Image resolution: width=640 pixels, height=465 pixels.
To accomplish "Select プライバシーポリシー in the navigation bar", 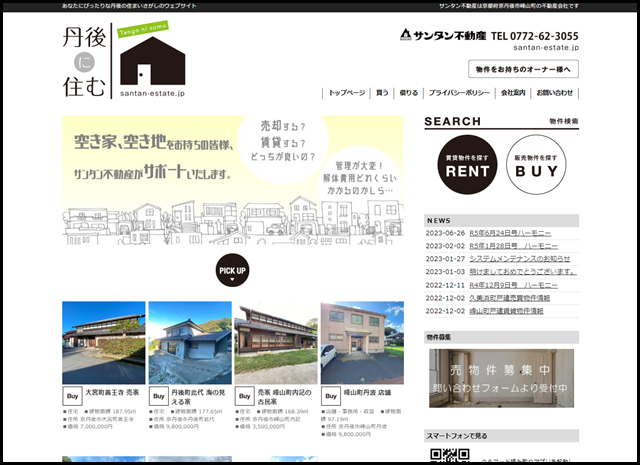I will (458, 92).
